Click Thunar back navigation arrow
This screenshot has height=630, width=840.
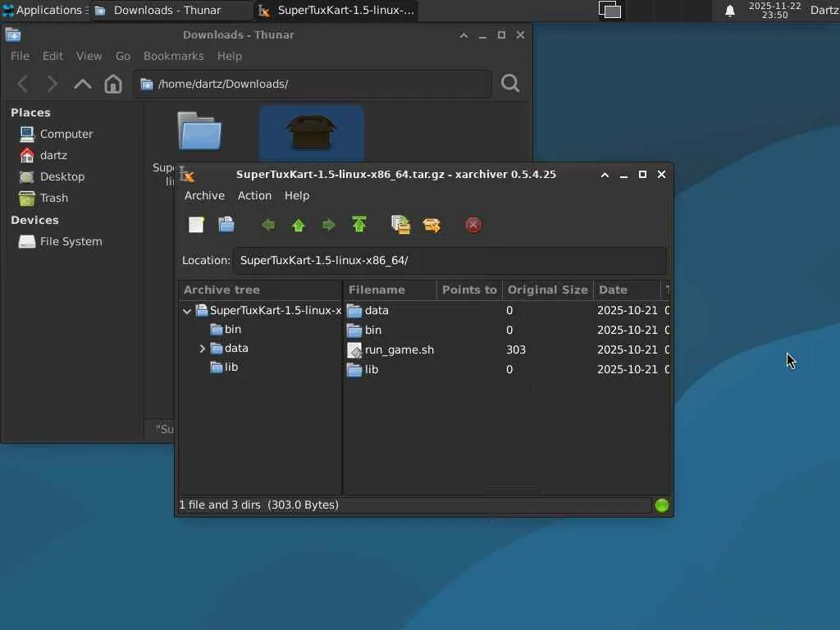click(22, 84)
